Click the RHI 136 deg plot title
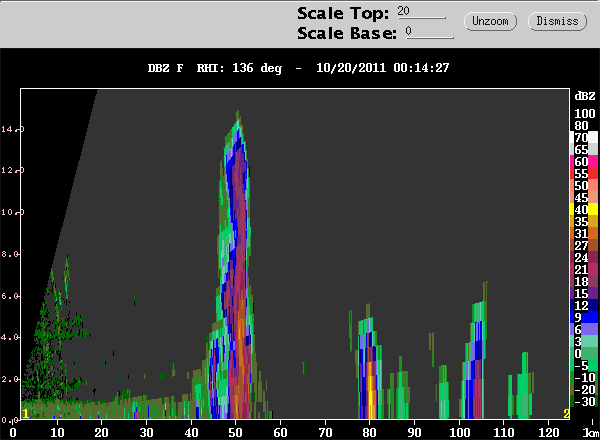Image resolution: width=600 pixels, height=440 pixels. click(300, 70)
